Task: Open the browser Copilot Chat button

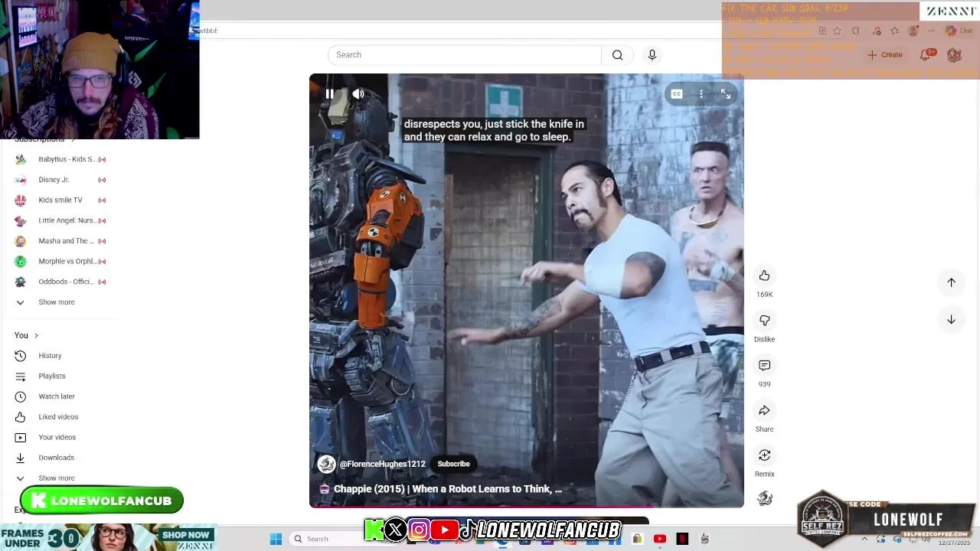Action: [x=959, y=31]
